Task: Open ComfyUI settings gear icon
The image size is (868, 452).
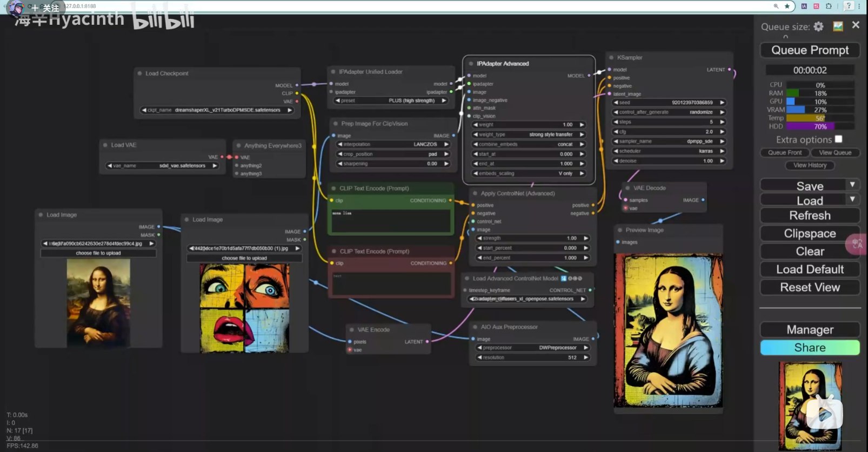Action: [x=818, y=26]
